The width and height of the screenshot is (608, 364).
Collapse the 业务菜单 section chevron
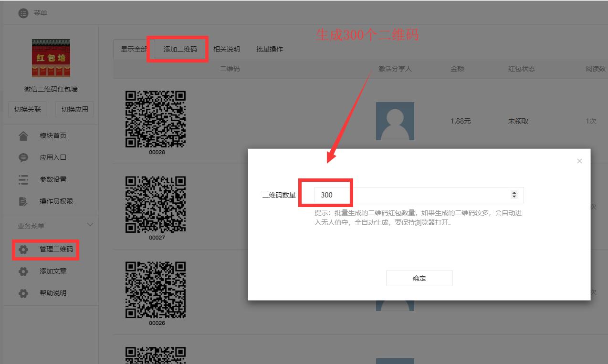pos(90,225)
